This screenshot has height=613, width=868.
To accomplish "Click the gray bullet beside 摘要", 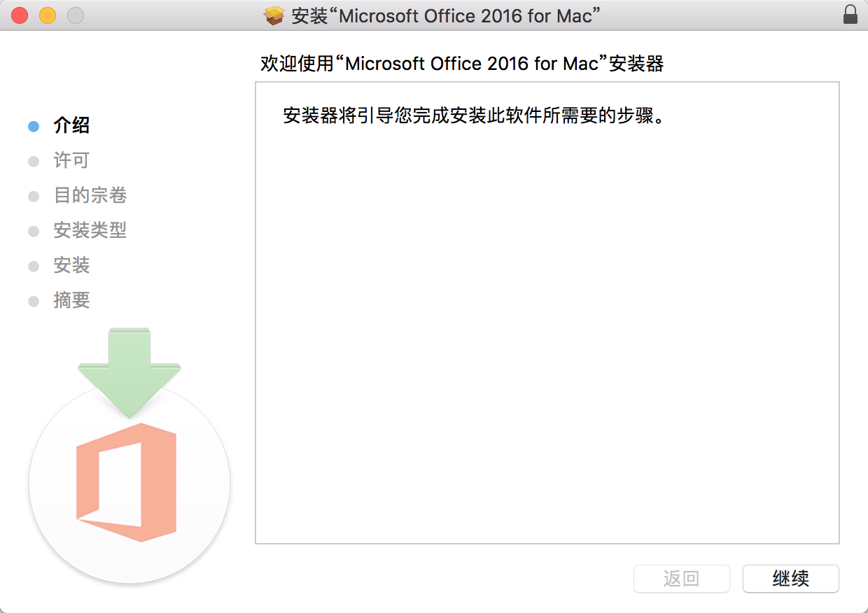I will tap(33, 302).
